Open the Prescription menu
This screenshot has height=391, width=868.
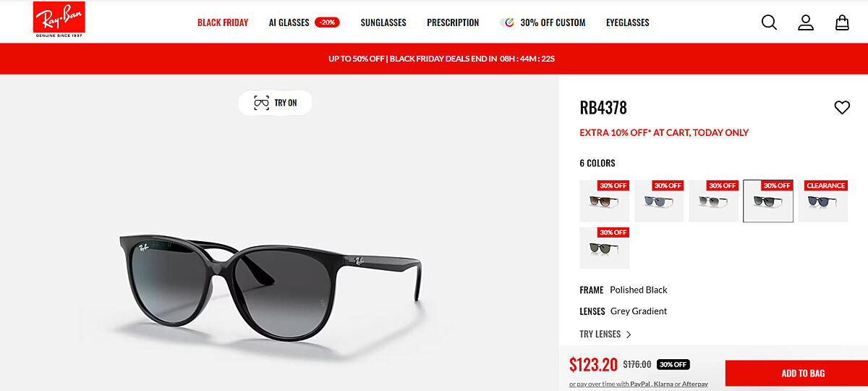point(453,22)
